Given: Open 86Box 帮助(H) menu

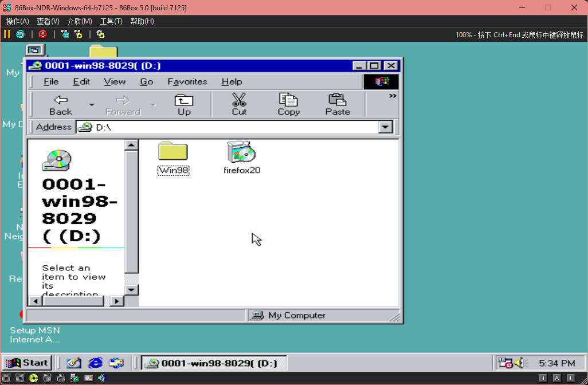Looking at the screenshot, I should [142, 21].
